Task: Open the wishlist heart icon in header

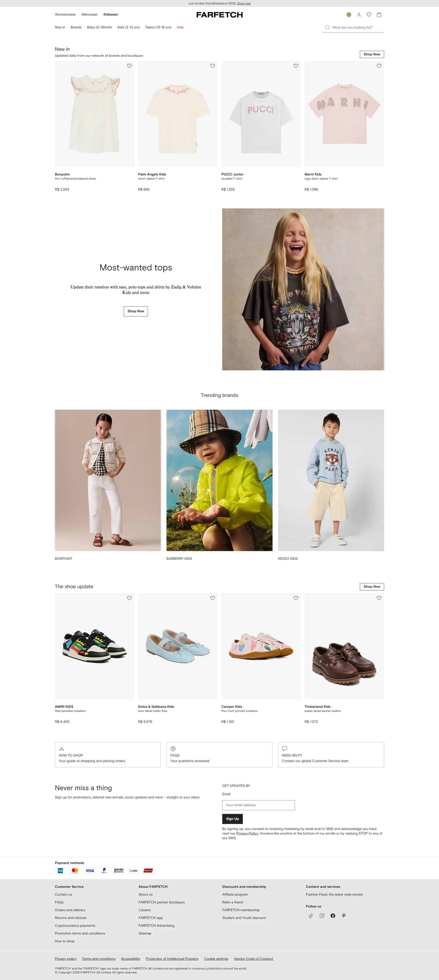Action: [x=369, y=15]
